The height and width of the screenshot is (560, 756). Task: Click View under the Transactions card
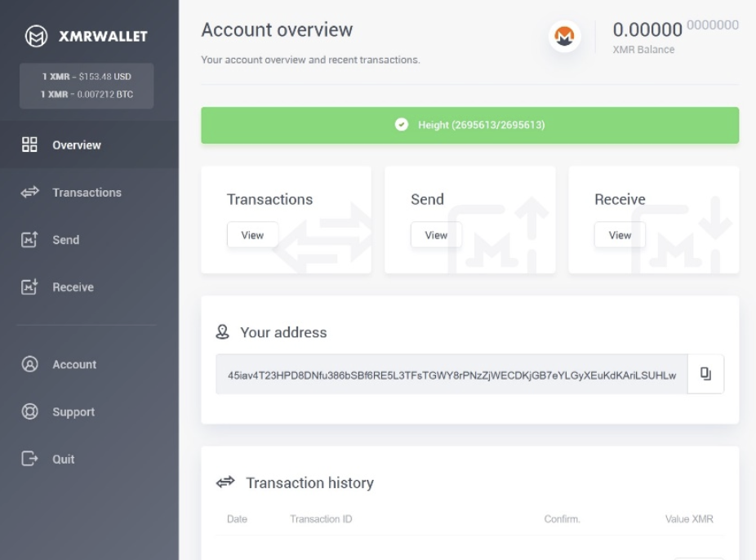[252, 234]
